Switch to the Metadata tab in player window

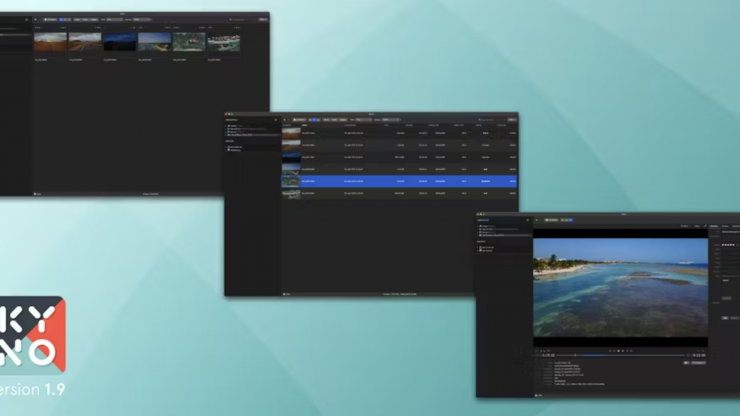[714, 226]
